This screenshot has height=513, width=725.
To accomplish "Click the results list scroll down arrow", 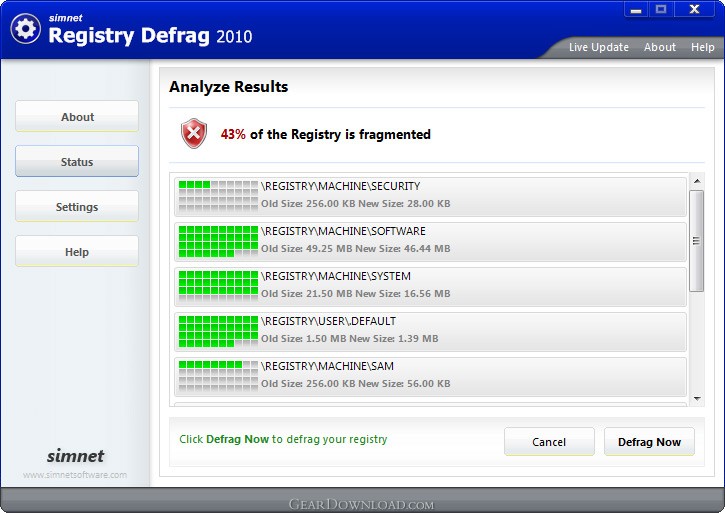I will click(697, 398).
